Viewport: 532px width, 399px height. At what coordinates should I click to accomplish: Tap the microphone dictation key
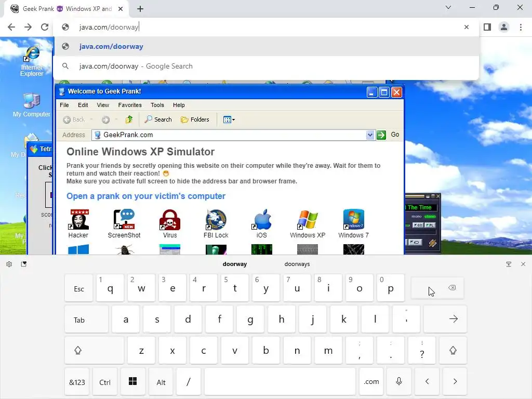click(x=399, y=382)
